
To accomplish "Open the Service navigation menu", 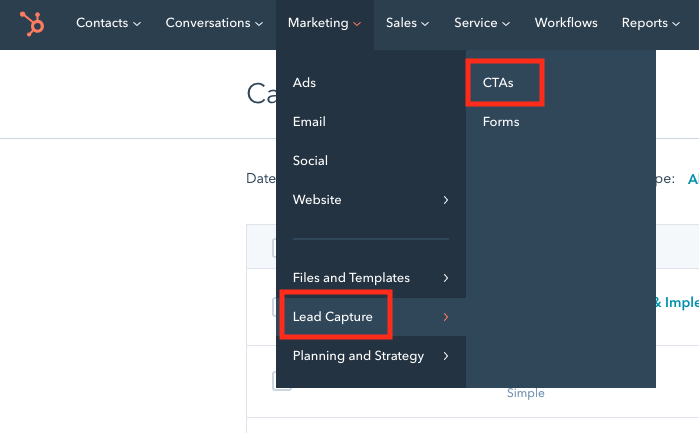I will pyautogui.click(x=481, y=23).
